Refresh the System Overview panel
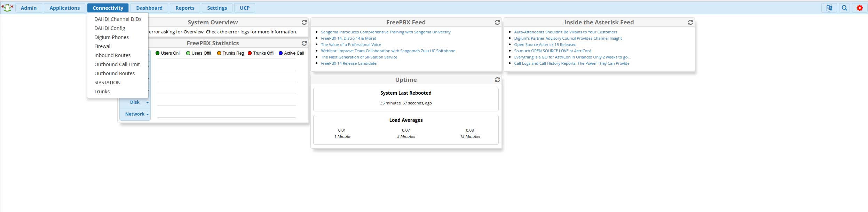The width and height of the screenshot is (868, 212). coord(304,22)
